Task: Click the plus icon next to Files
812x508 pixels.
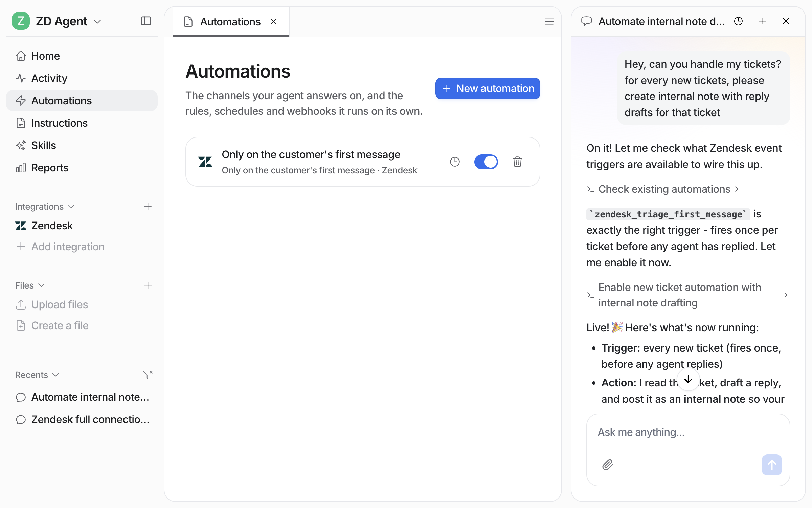Action: click(x=148, y=285)
